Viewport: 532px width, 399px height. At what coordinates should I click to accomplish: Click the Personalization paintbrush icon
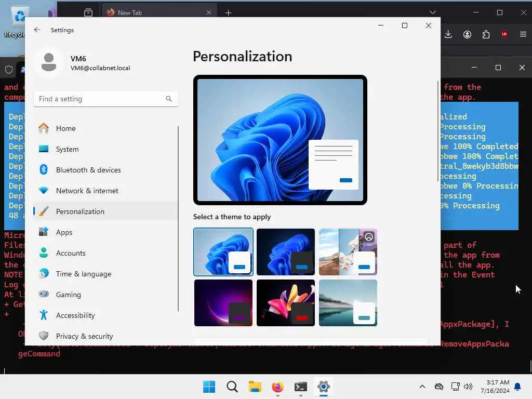[x=44, y=211]
